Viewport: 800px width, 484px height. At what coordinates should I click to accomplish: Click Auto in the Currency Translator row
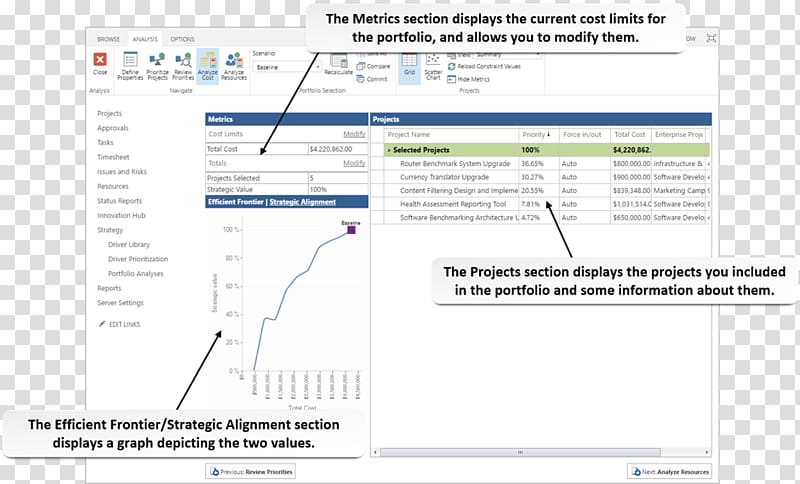pos(569,177)
